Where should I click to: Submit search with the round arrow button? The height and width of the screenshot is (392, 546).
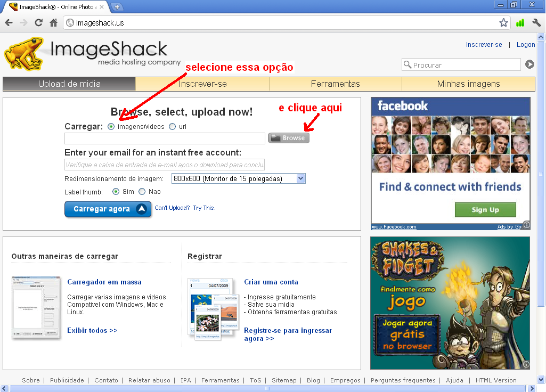[529, 64]
